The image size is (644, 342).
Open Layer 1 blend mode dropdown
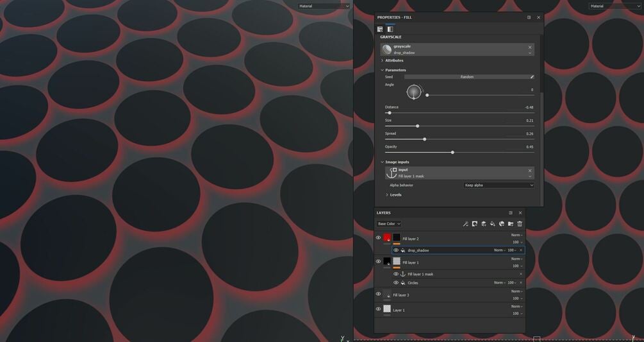(516, 307)
